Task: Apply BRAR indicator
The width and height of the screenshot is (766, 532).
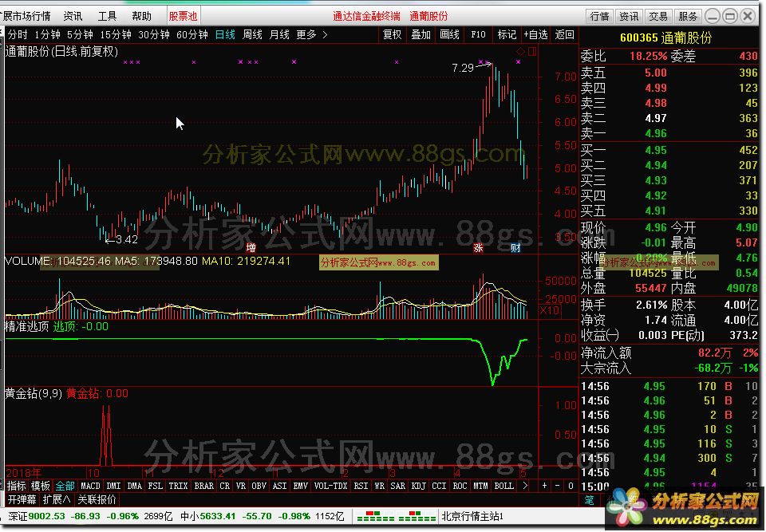Action: (203, 486)
